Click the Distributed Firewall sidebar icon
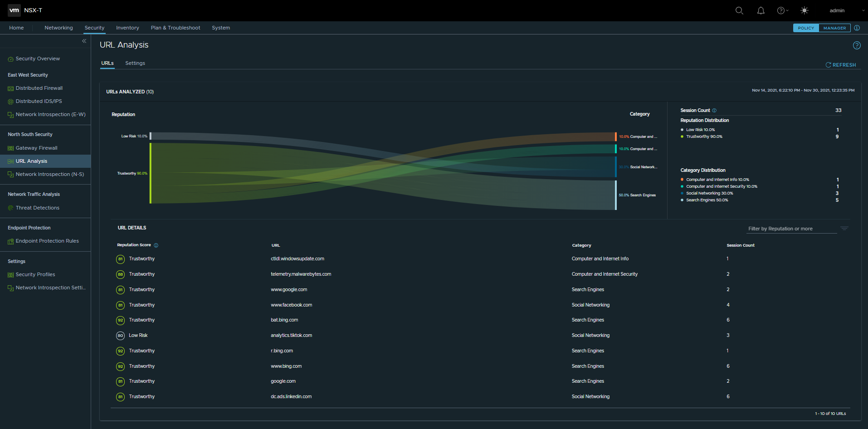 click(x=10, y=88)
